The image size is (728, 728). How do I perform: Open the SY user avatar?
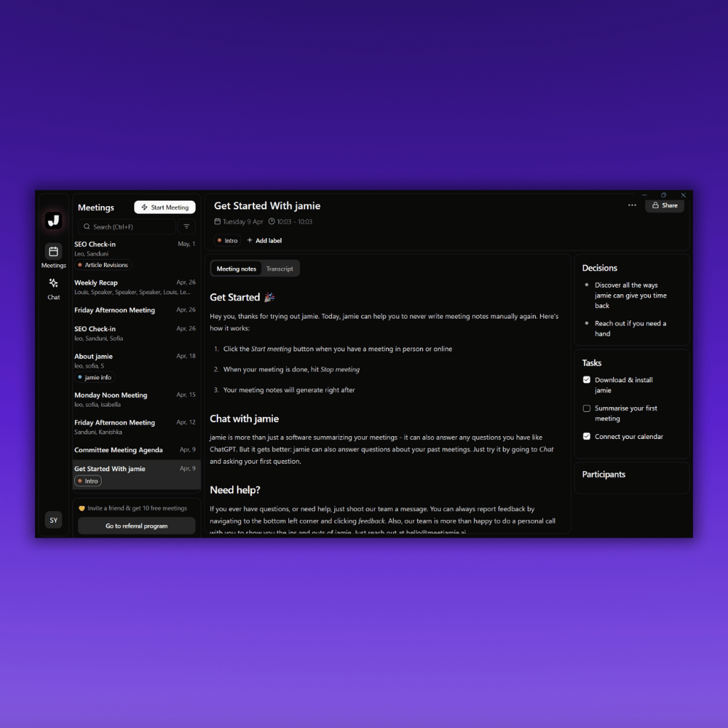(x=53, y=520)
